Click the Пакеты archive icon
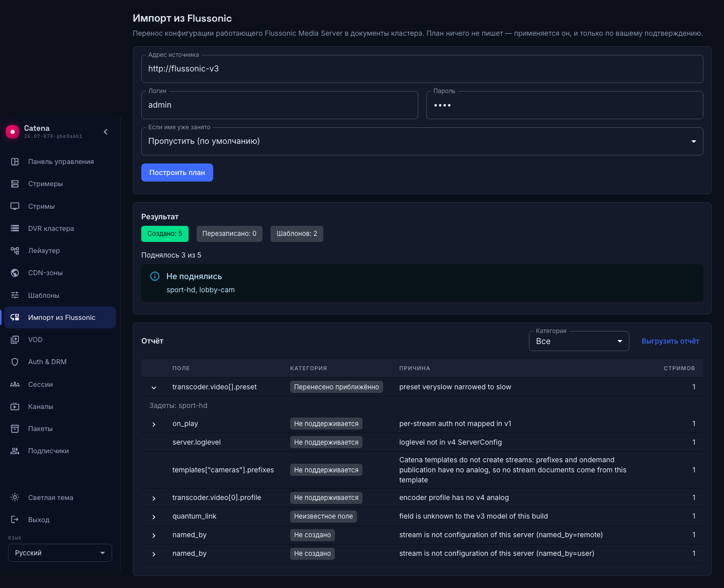Viewport: 724px width, 588px height. (15, 429)
